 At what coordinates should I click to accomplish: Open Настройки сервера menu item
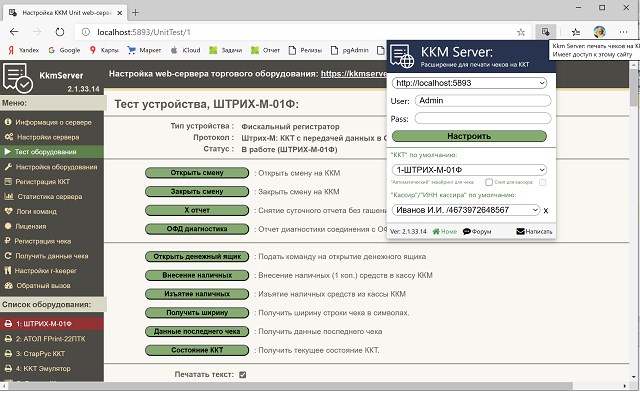tap(52, 137)
